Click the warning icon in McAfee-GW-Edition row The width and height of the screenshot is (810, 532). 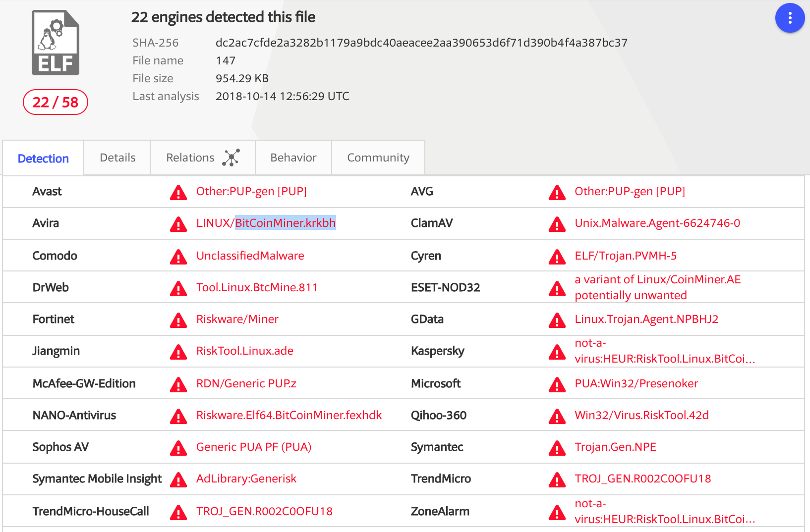pos(178,384)
